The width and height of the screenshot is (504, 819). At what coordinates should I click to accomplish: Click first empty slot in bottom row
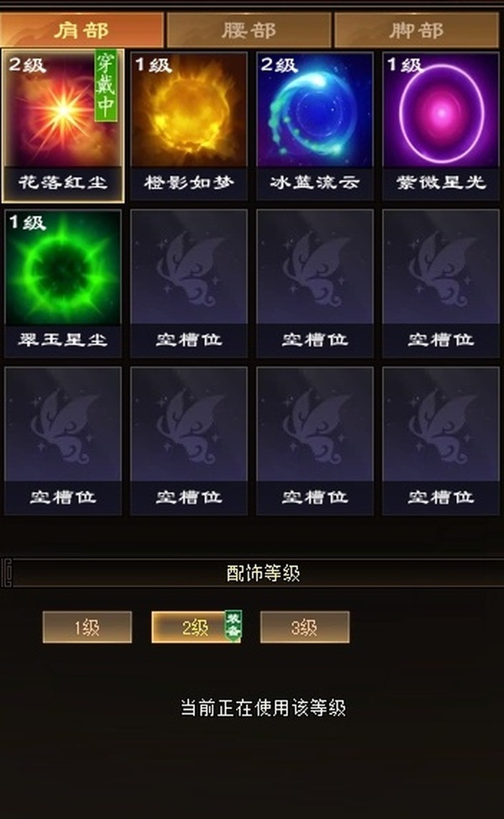tap(63, 441)
